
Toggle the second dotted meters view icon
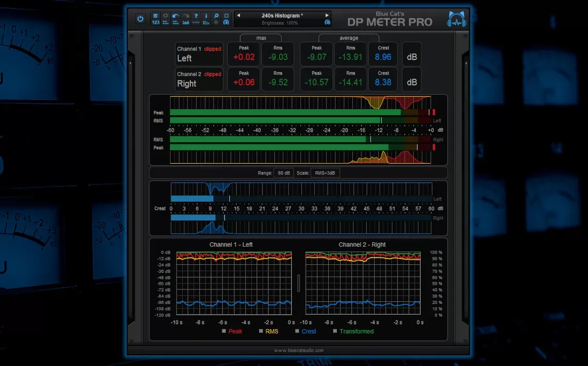pyautogui.click(x=175, y=22)
